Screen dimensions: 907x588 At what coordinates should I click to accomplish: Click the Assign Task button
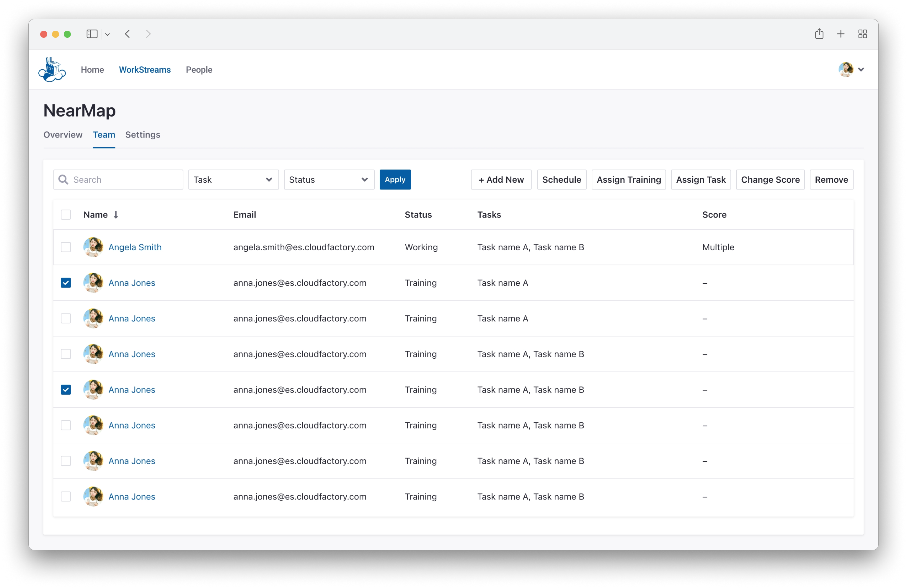[701, 179]
